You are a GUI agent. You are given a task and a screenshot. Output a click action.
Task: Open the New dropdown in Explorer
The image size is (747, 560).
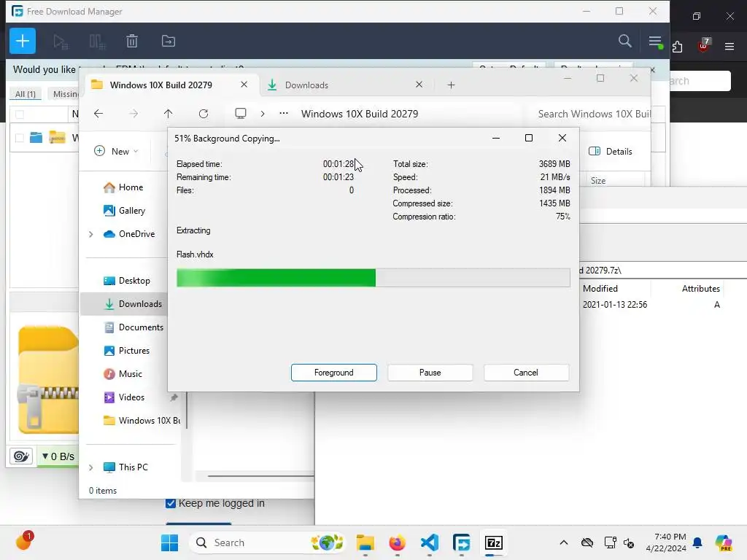click(116, 151)
